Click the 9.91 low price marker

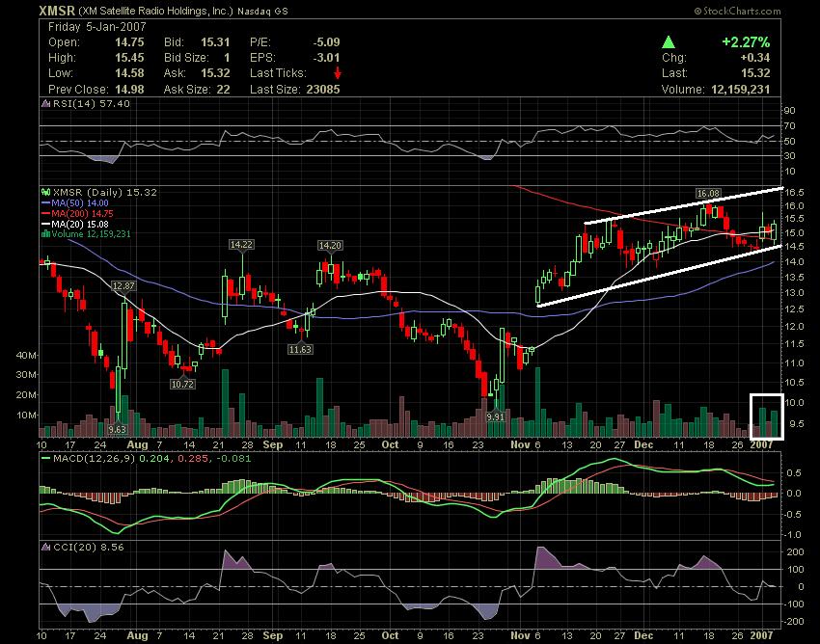click(495, 417)
